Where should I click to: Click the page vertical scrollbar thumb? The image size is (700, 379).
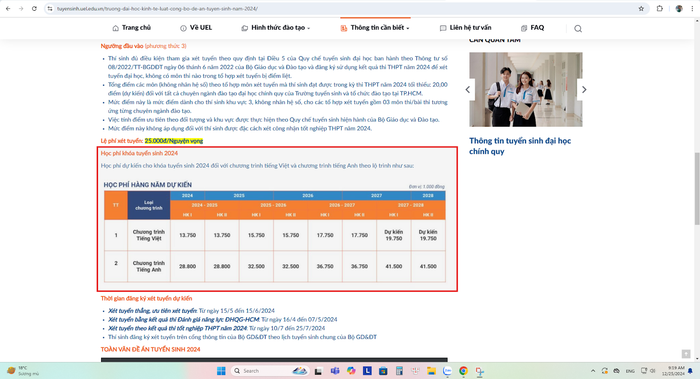pos(697,188)
